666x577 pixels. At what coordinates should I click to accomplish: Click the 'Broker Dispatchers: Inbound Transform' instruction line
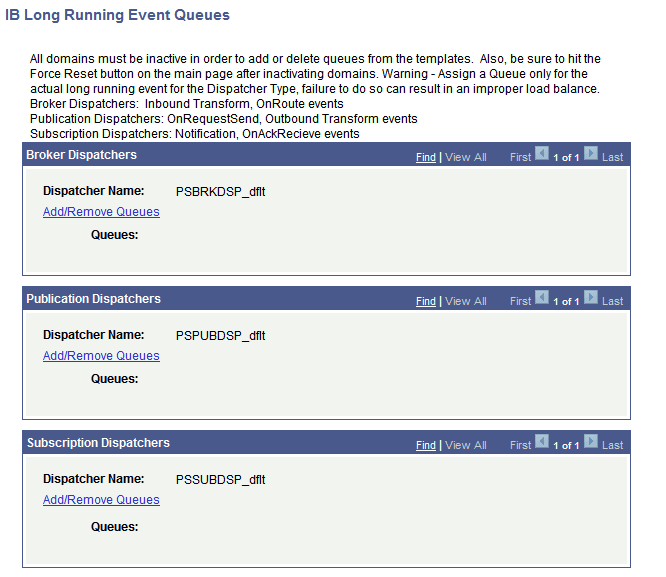coord(187,104)
